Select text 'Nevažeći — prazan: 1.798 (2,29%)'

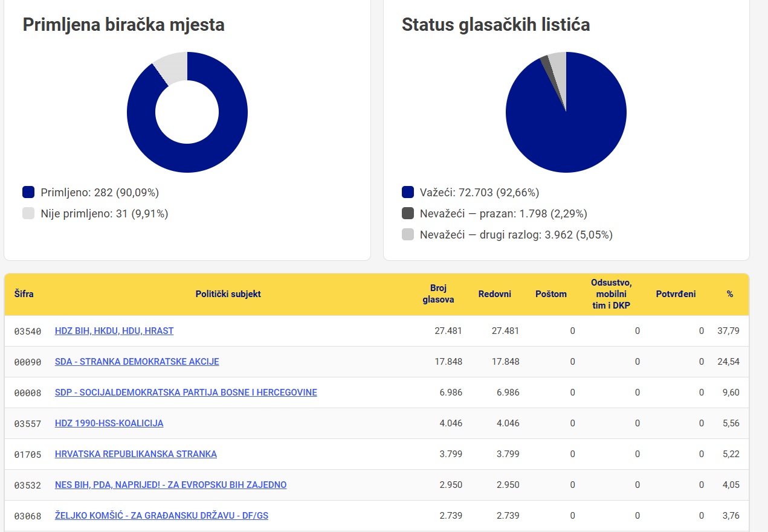click(503, 214)
